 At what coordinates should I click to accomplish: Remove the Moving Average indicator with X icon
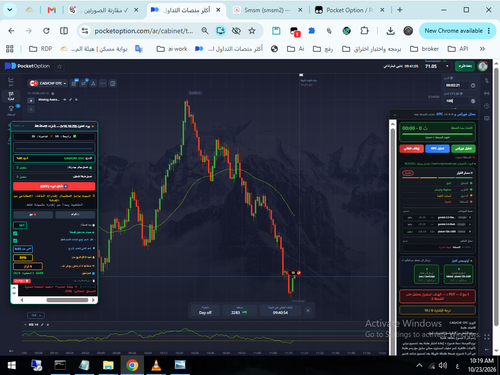point(76,100)
